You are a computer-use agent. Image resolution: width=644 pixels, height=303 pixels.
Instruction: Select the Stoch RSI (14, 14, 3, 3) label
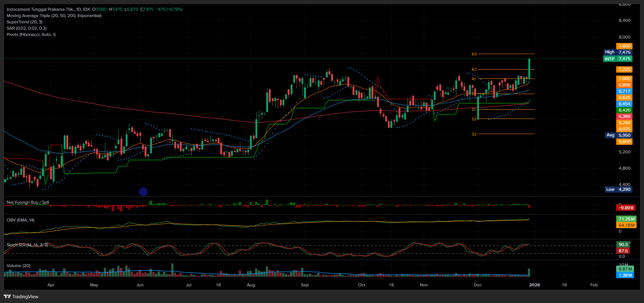pos(27,245)
